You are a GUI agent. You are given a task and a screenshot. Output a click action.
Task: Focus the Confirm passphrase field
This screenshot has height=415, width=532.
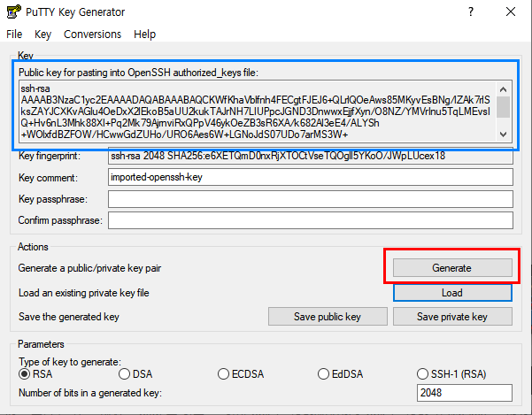(x=311, y=220)
